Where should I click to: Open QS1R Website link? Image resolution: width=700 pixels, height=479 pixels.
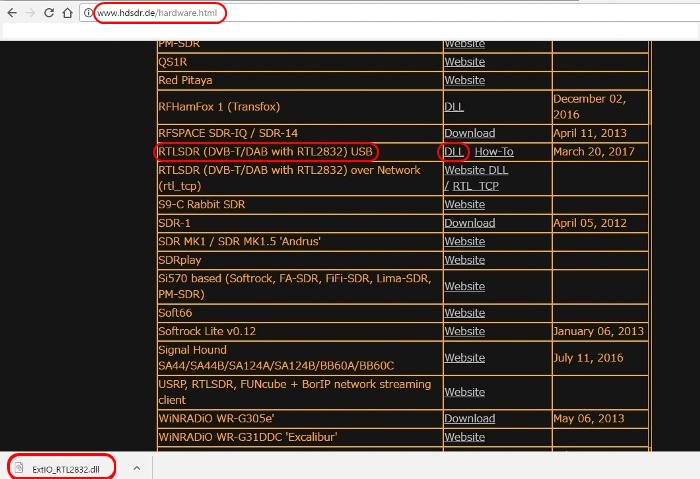(464, 62)
